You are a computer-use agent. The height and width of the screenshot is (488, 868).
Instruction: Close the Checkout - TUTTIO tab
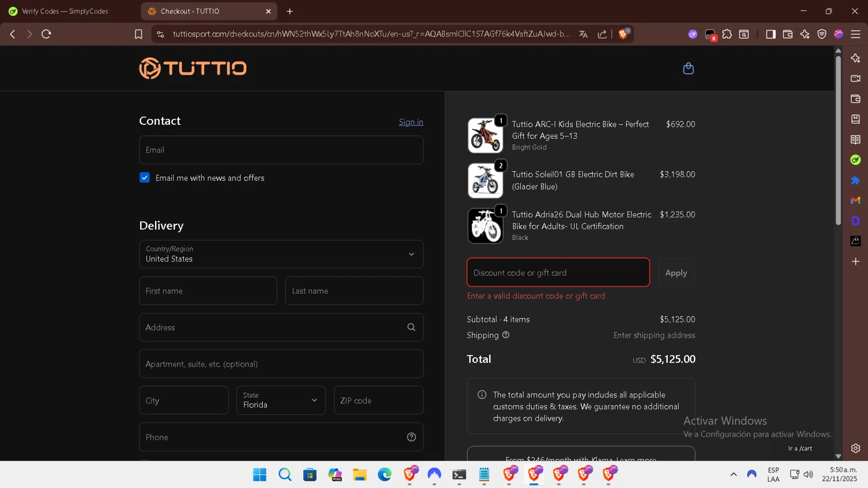click(269, 11)
